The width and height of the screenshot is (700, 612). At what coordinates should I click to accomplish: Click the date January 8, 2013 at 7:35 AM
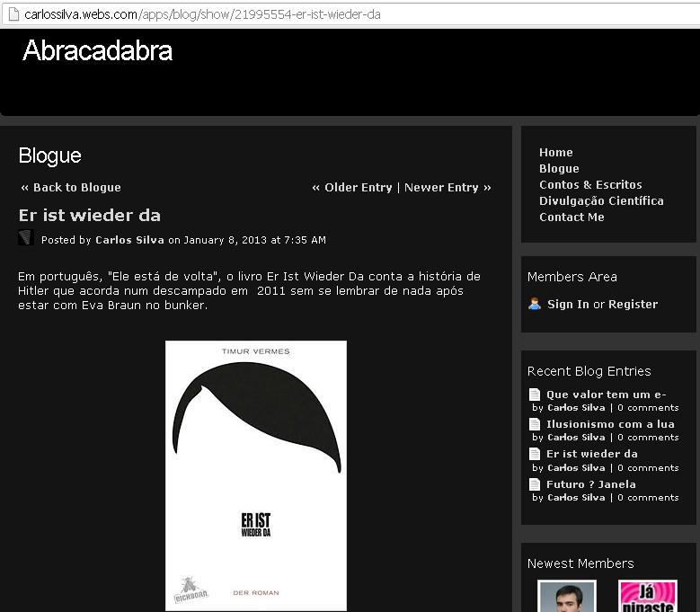255,240
